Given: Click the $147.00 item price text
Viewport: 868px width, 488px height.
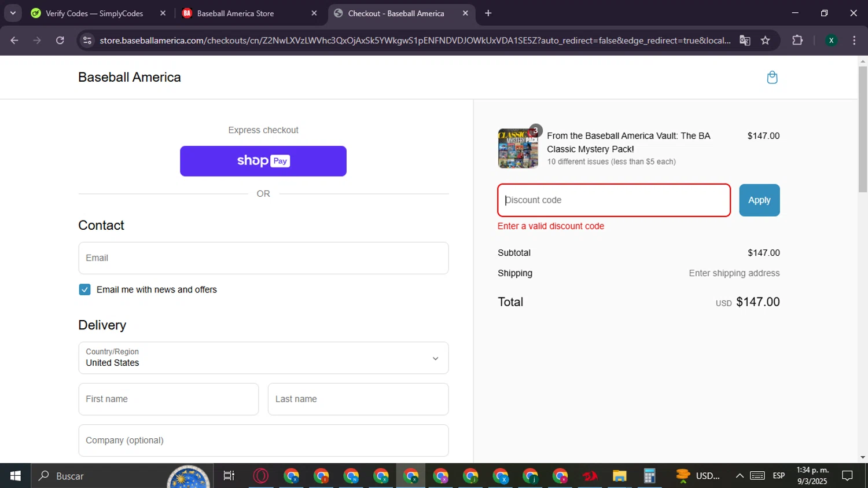Looking at the screenshot, I should click(763, 136).
